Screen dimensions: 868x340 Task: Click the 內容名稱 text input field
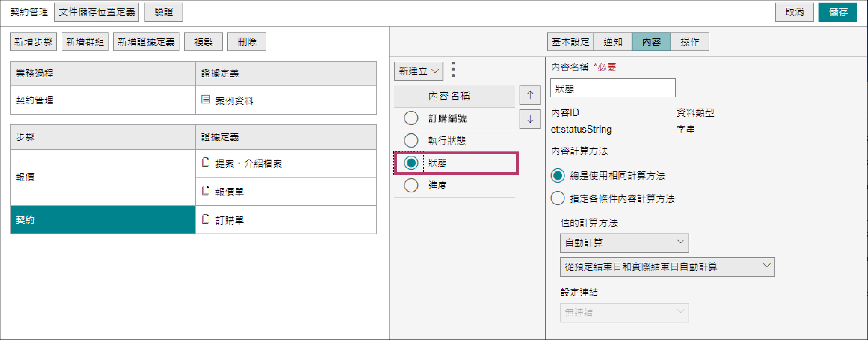click(612, 88)
